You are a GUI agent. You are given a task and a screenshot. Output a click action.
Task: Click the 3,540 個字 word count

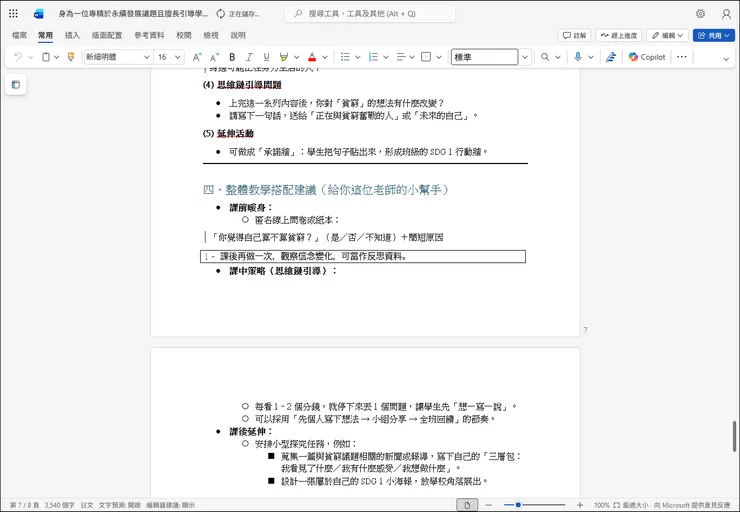60,505
